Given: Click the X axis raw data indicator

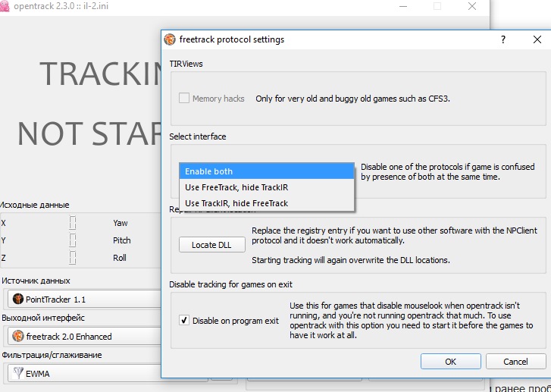Looking at the screenshot, I should (73, 223).
